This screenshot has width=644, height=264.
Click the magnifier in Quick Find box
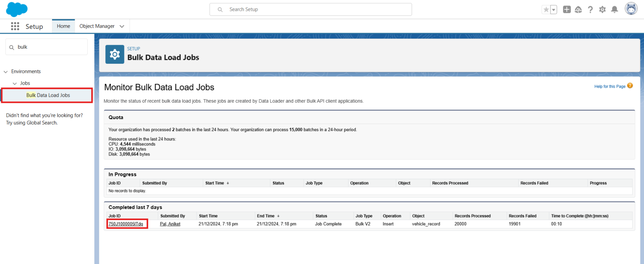[x=11, y=47]
